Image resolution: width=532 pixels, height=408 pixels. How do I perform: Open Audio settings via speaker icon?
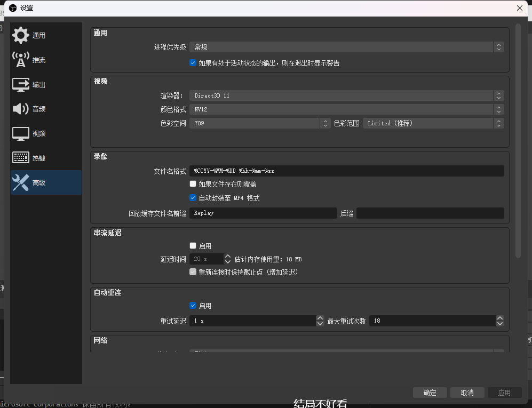tap(21, 109)
